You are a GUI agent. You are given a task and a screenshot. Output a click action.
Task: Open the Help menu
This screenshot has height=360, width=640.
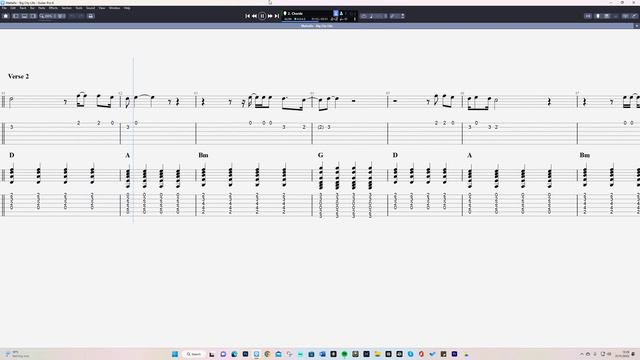[x=127, y=8]
